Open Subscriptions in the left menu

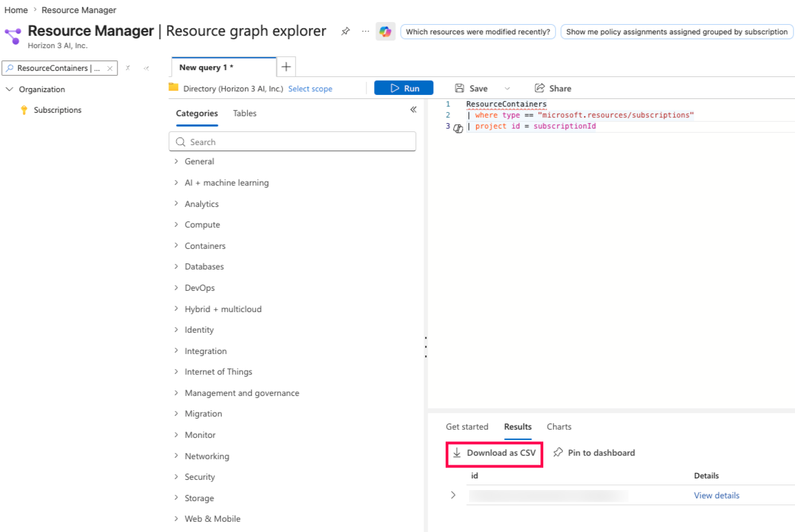coord(57,110)
